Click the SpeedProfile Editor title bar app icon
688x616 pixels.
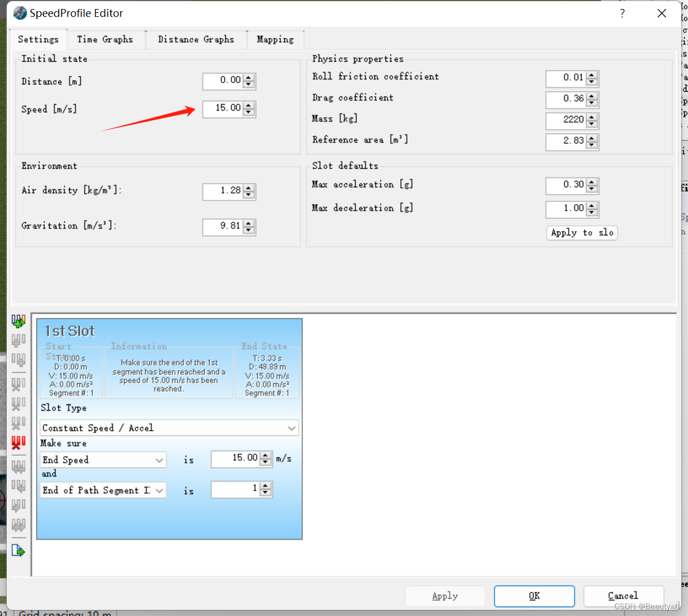[x=20, y=13]
